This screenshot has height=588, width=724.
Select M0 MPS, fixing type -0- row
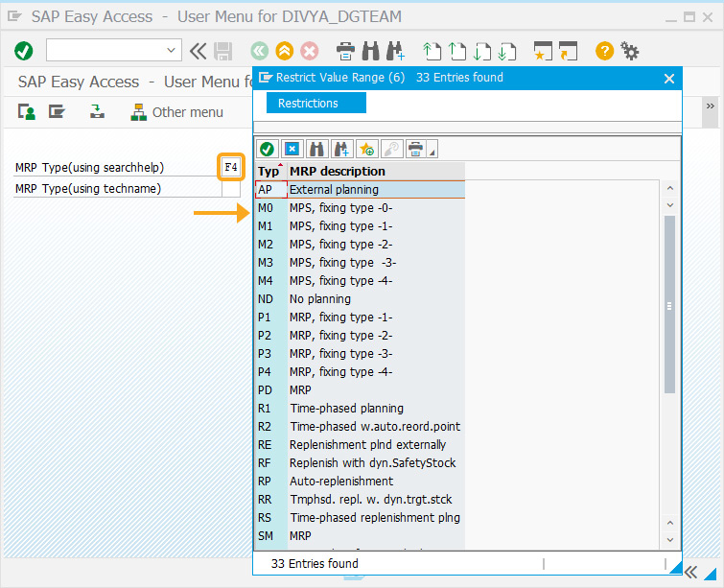coord(361,208)
